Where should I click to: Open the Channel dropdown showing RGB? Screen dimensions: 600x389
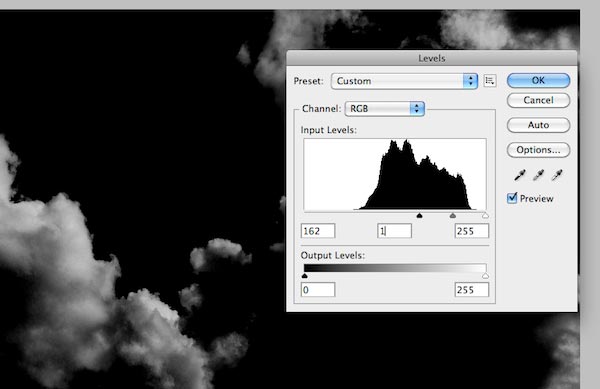coord(385,109)
